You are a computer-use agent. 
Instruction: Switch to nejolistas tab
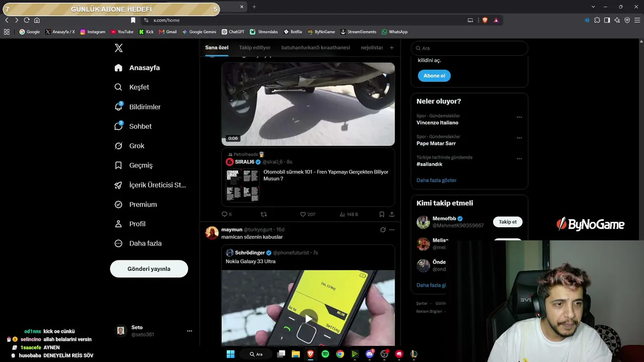(372, 48)
